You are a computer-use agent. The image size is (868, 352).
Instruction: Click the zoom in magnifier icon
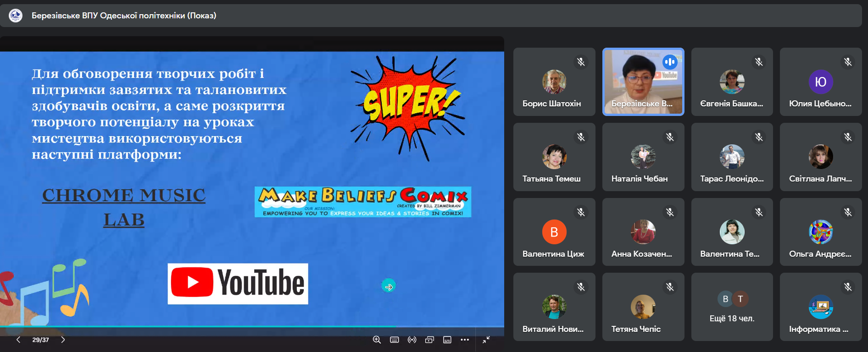377,340
